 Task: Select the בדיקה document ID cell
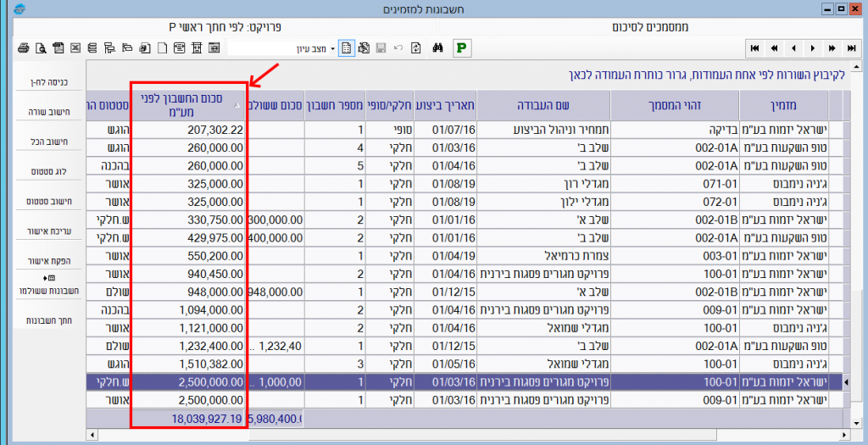674,130
